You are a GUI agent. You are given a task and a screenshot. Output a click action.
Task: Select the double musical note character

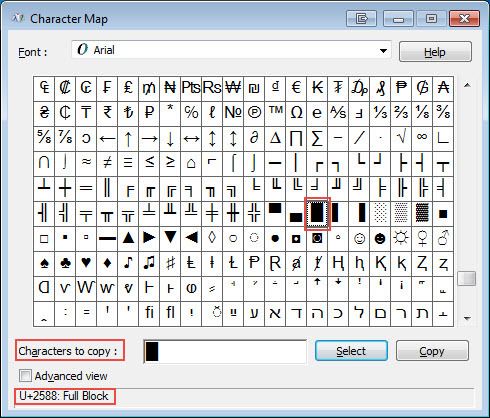point(149,263)
